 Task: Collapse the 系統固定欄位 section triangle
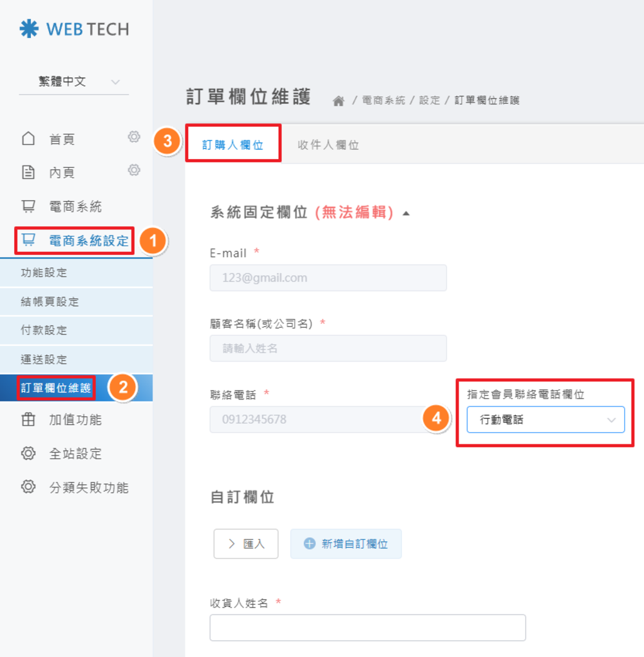(406, 214)
